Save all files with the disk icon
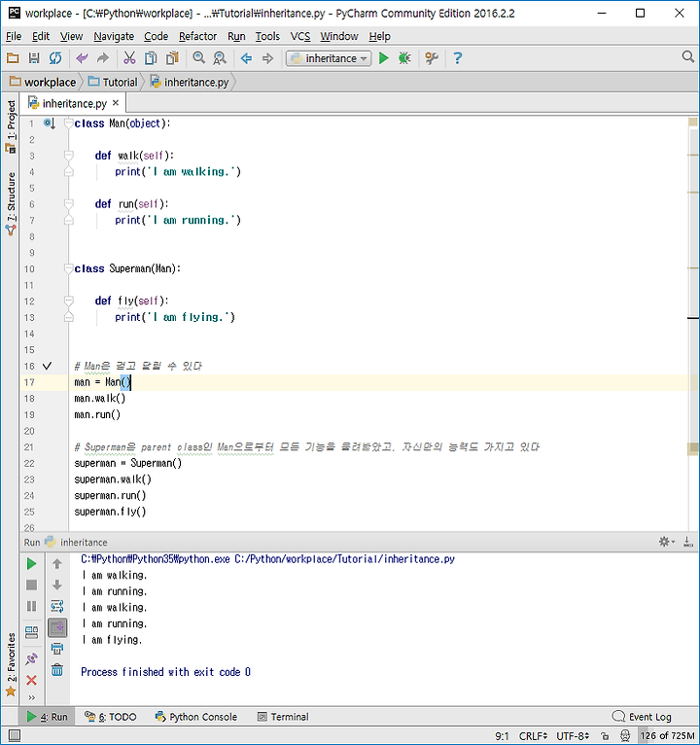 [x=34, y=58]
